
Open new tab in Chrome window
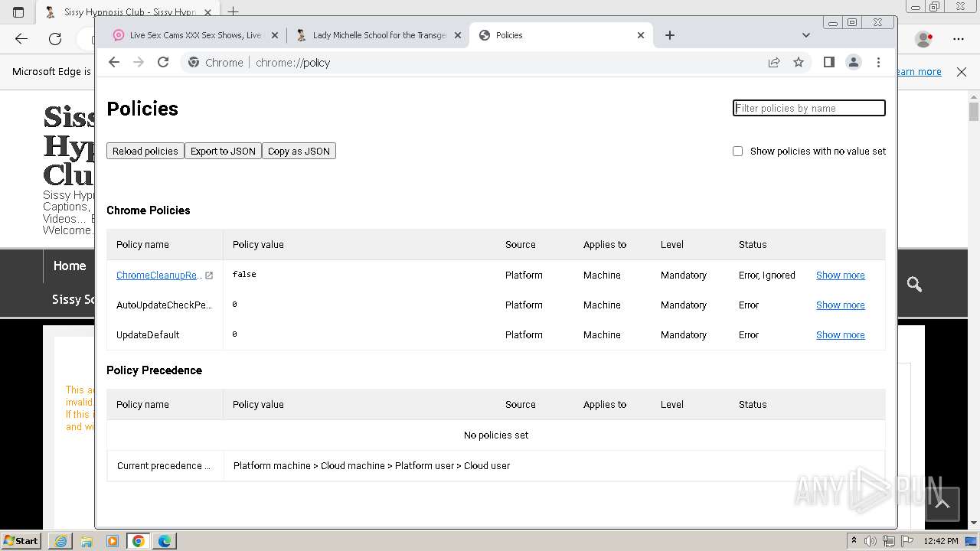click(670, 35)
